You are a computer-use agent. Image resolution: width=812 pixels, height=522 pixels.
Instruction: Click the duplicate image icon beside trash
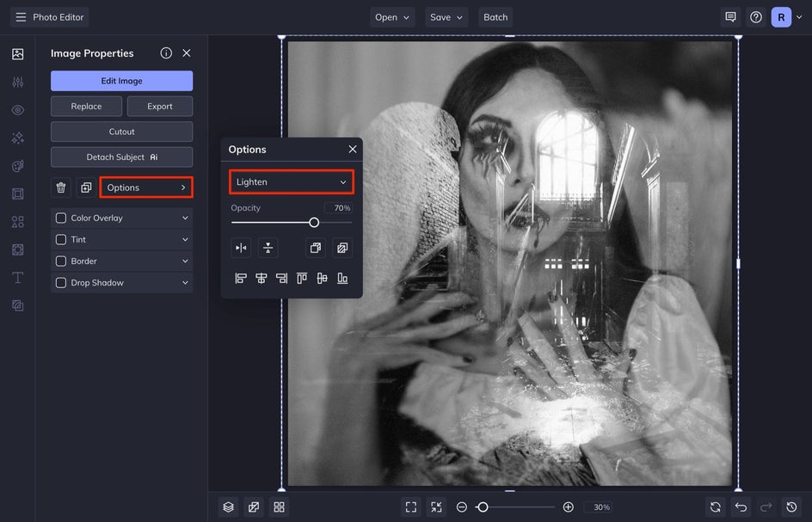point(86,187)
